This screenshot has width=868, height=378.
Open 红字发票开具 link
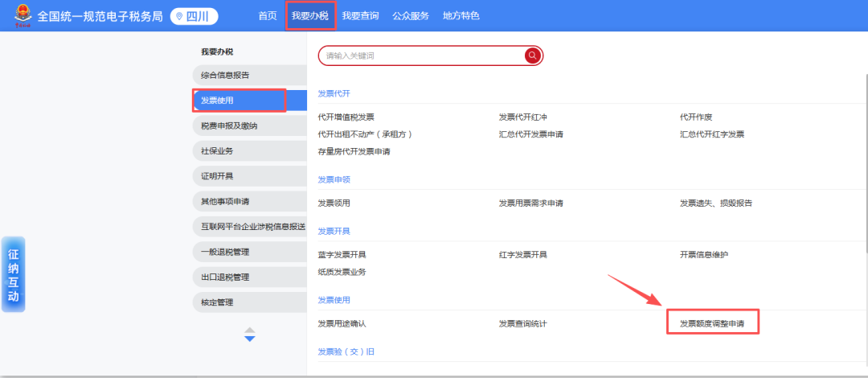[522, 255]
